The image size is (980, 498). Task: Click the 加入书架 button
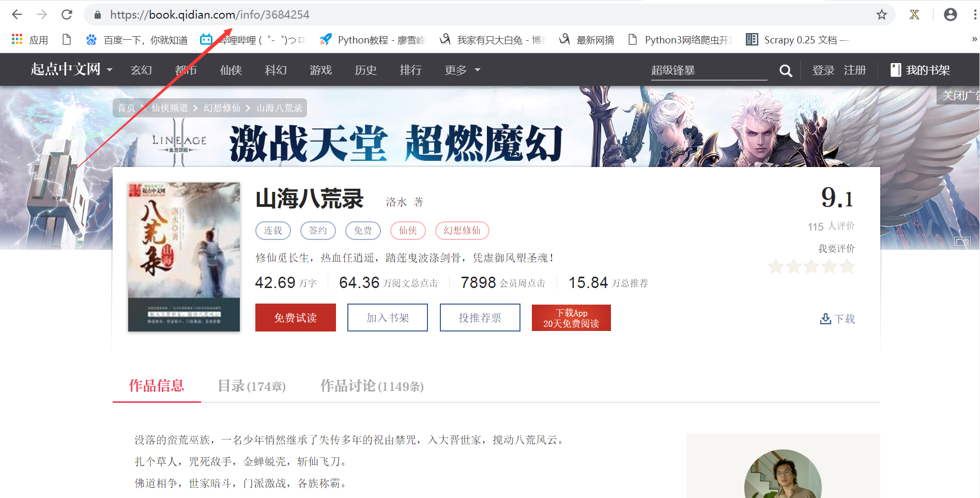pyautogui.click(x=388, y=318)
